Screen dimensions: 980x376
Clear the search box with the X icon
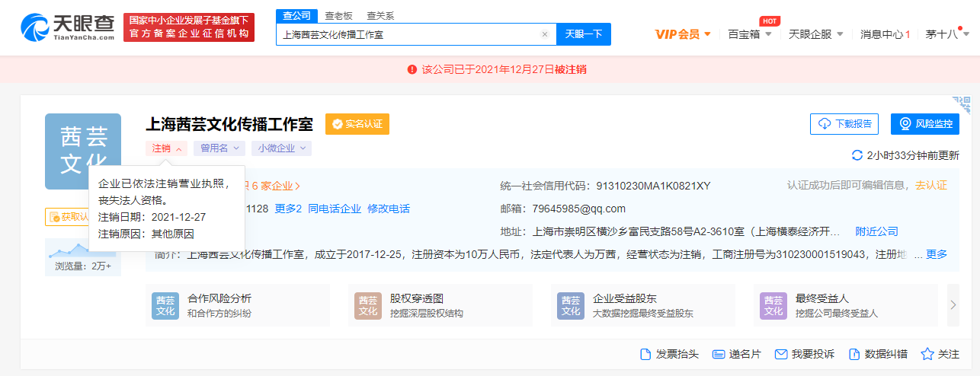544,34
